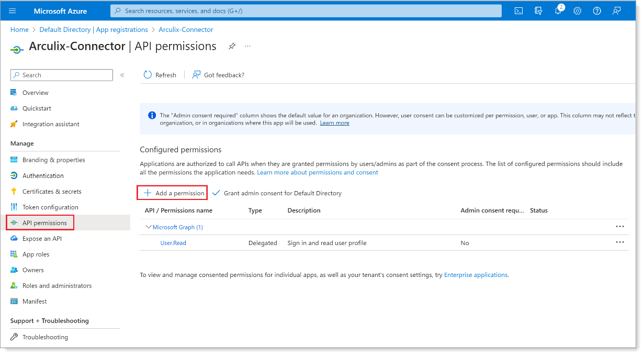Click the Type column header
The width and height of the screenshot is (644, 356).
click(255, 210)
